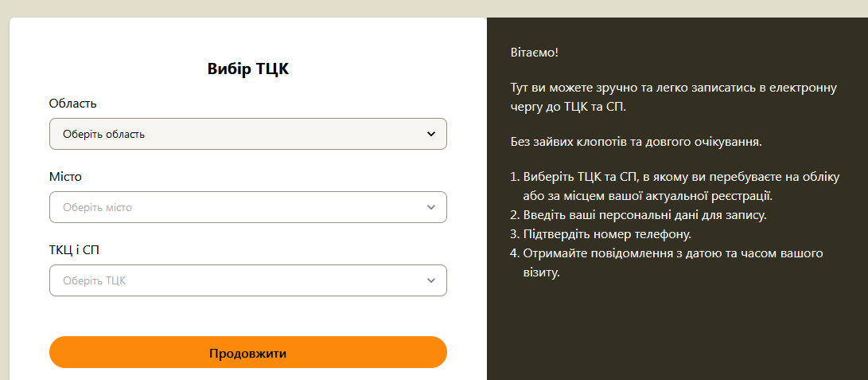Screen dimensions: 868x380
Task: Click the Область field label
Action: click(72, 104)
